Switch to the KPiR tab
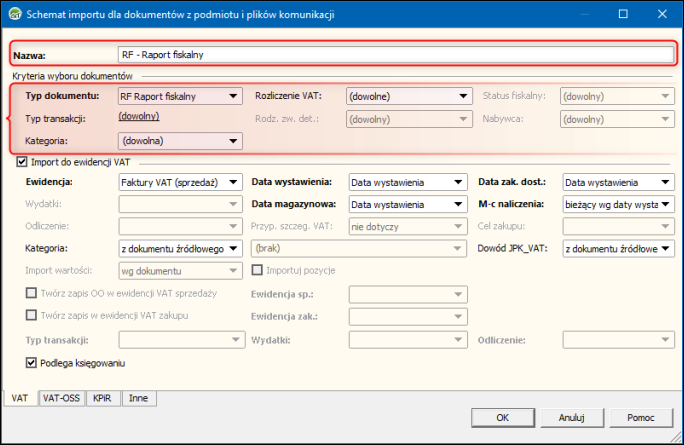Screen dimensions: 684x445 [104, 398]
